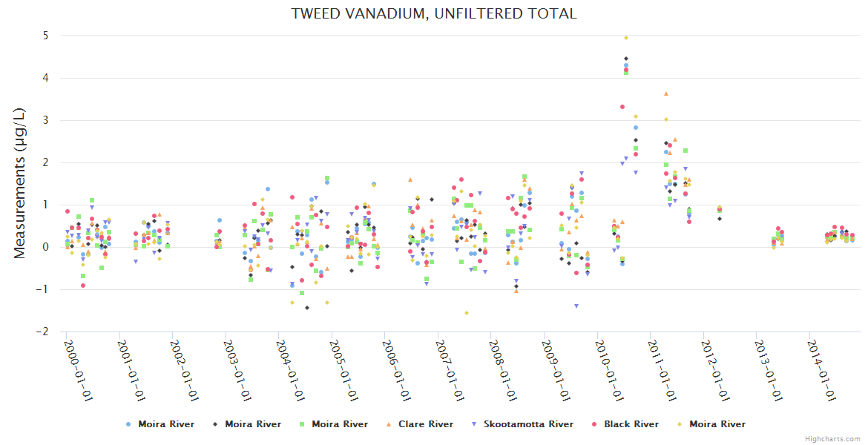This screenshot has width=868, height=445.
Task: Click the chart title Tweed Vanadium, Unfiltered Total
Action: 434,14
